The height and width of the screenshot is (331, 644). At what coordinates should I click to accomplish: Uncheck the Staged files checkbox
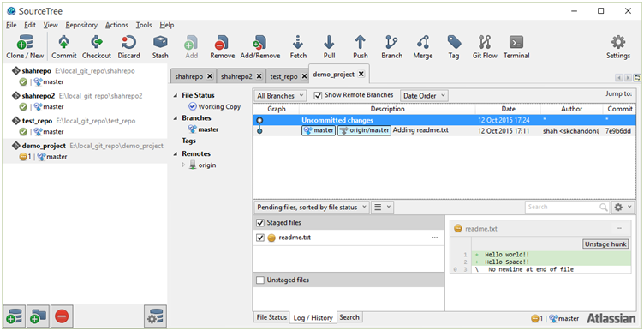pos(259,222)
